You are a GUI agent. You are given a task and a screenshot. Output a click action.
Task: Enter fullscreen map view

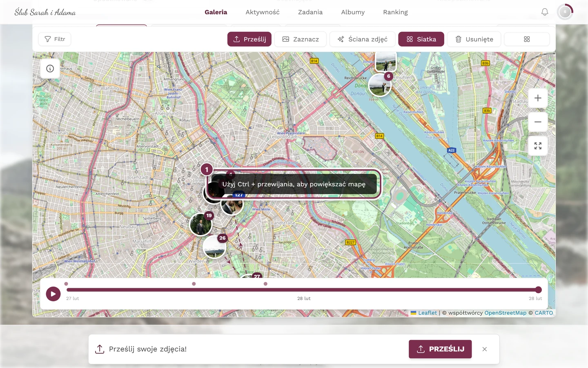(x=538, y=146)
